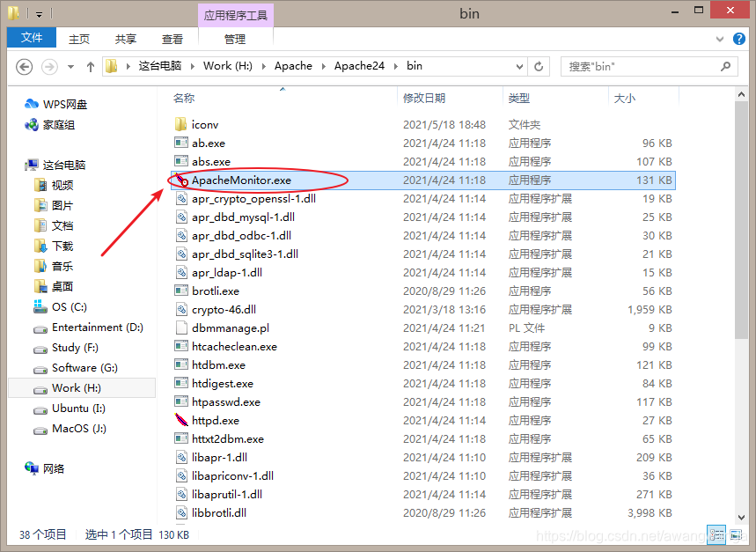Screen dimensions: 756x552
Task: Navigate to Apache24 in the breadcrumb
Action: [359, 66]
